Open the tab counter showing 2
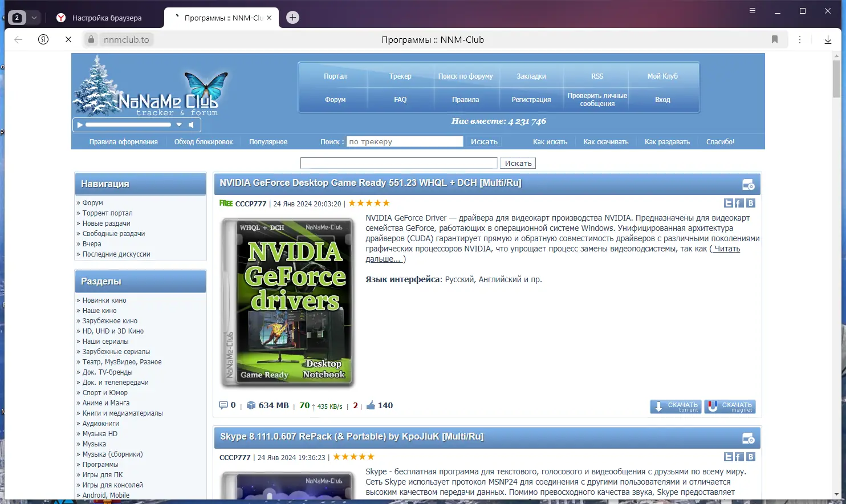Image resolution: width=846 pixels, height=504 pixels. (17, 18)
